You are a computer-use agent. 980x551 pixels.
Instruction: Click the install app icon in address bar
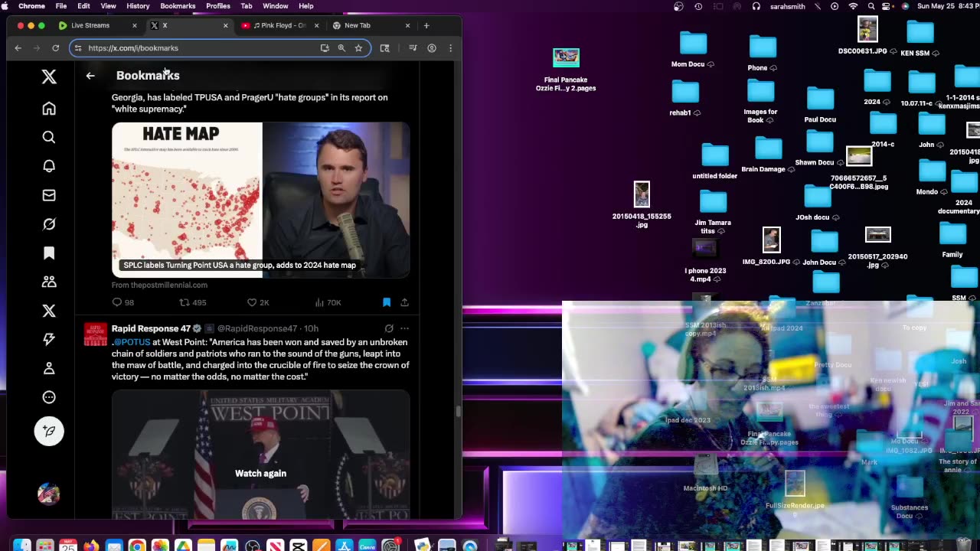tap(325, 48)
